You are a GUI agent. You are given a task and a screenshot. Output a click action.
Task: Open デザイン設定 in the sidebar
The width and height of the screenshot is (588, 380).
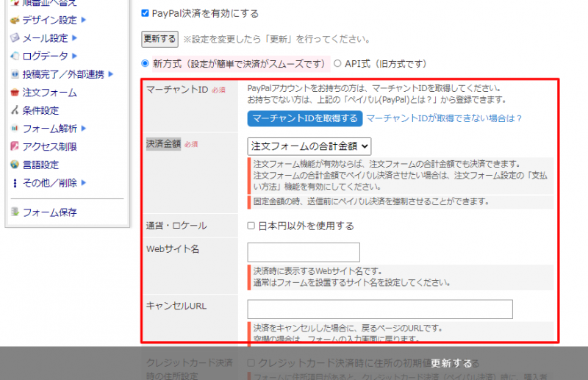[x=49, y=21]
